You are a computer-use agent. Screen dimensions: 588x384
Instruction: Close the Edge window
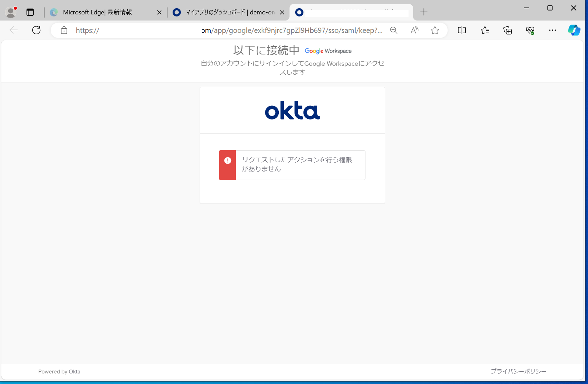573,8
